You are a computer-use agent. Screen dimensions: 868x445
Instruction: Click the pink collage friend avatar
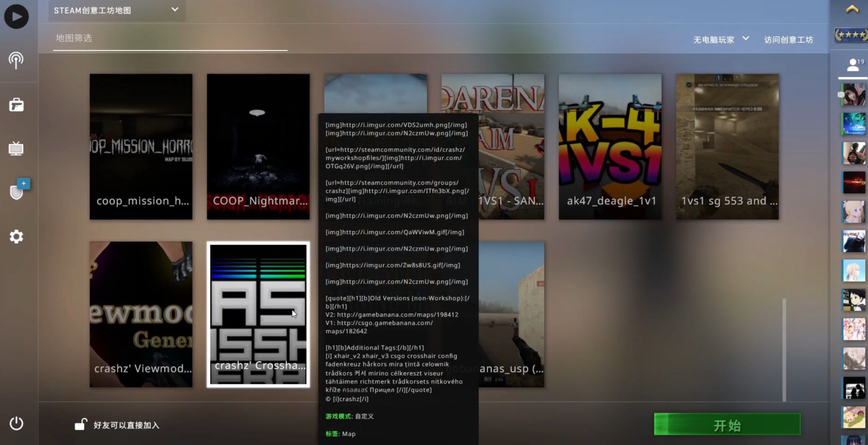[x=854, y=329]
